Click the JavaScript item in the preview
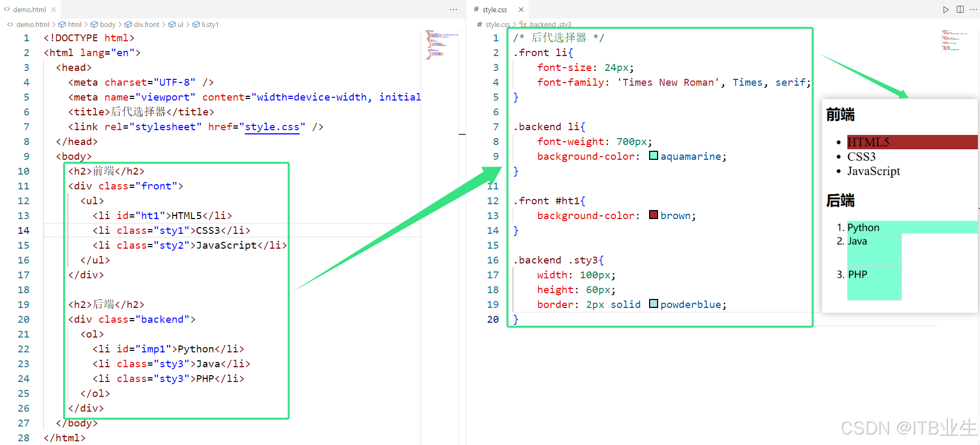The height and width of the screenshot is (445, 980). pos(874,171)
